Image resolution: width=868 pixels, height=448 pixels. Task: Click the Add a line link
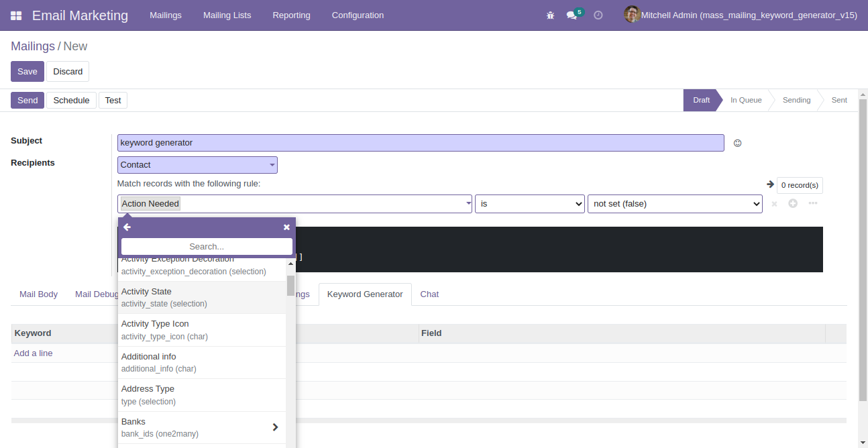point(34,353)
